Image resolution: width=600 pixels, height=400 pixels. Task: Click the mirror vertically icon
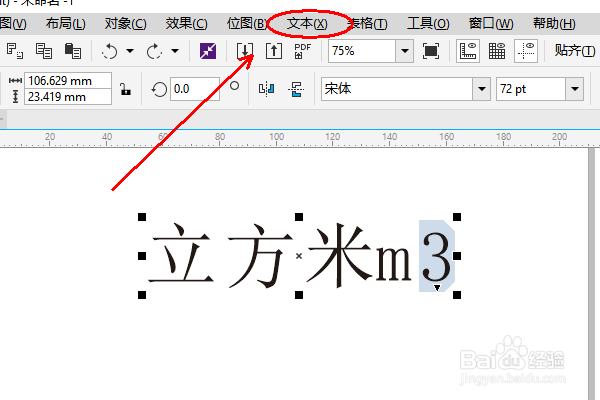(x=296, y=89)
